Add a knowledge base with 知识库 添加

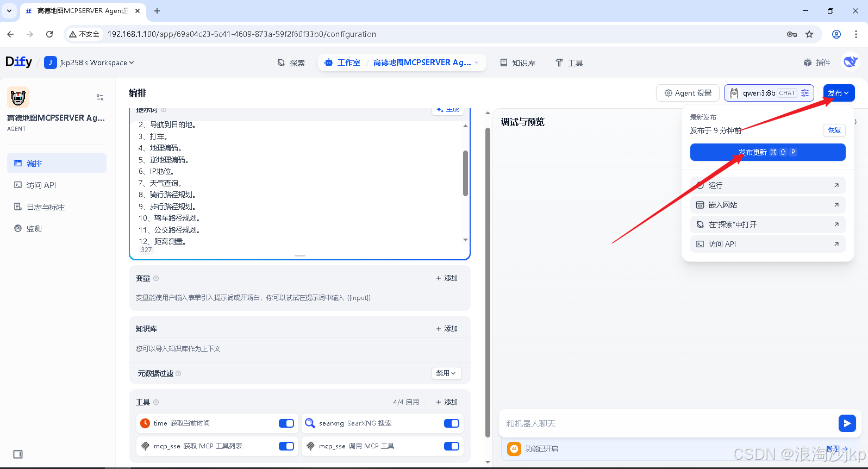coord(447,329)
